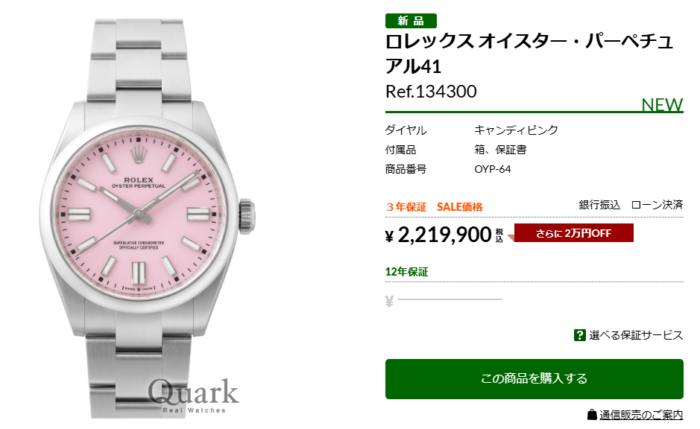The image size is (700, 429).
Task: Click the shopping bag icon beside 通信販売
Action: (592, 415)
